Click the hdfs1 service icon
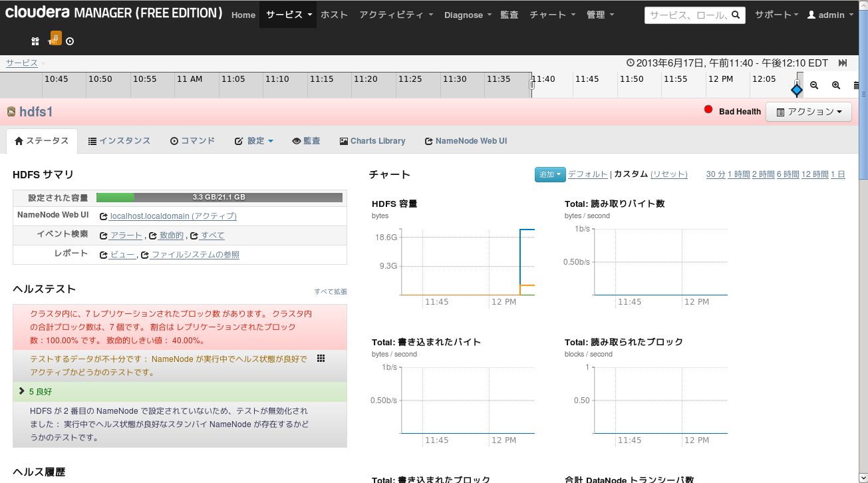 point(11,111)
